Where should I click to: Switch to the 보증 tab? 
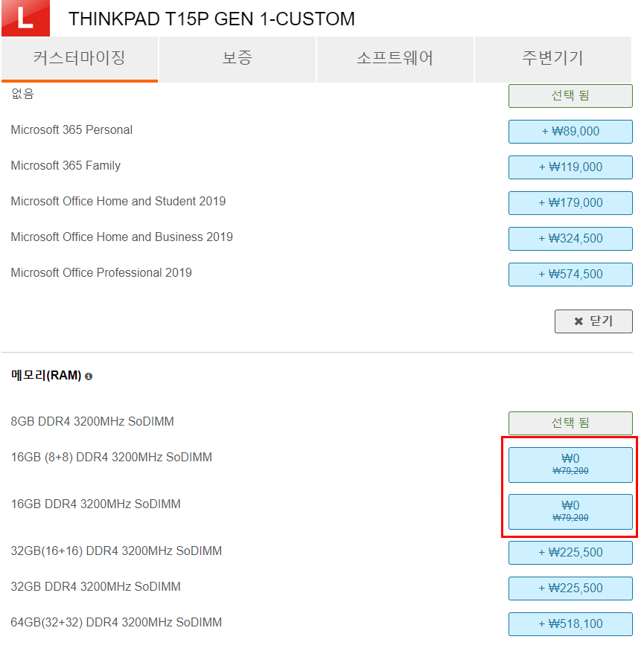click(x=237, y=59)
